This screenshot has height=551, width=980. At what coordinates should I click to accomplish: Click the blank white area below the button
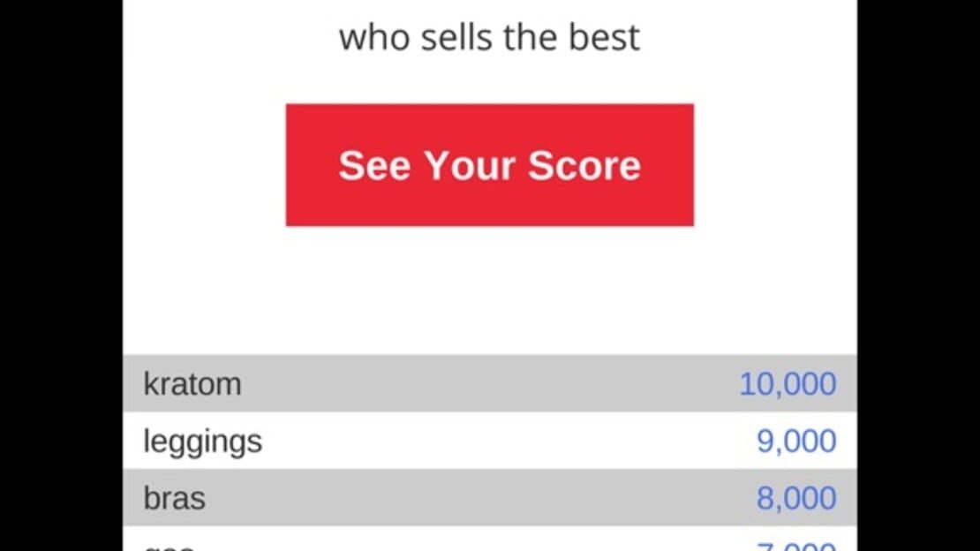pos(489,291)
